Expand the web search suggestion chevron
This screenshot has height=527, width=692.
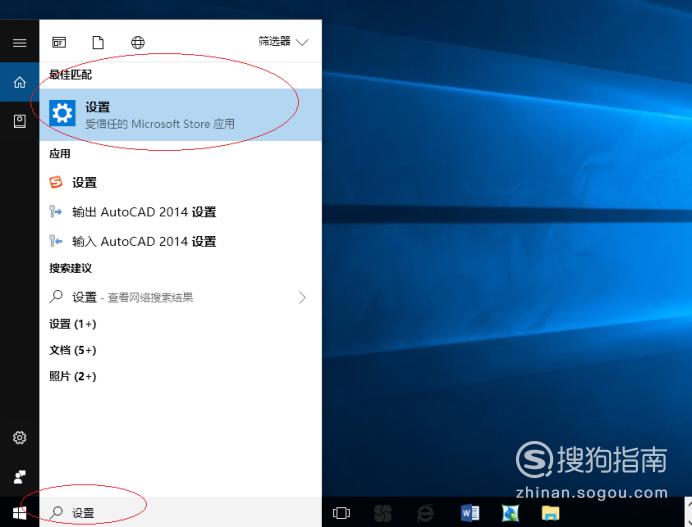point(302,297)
